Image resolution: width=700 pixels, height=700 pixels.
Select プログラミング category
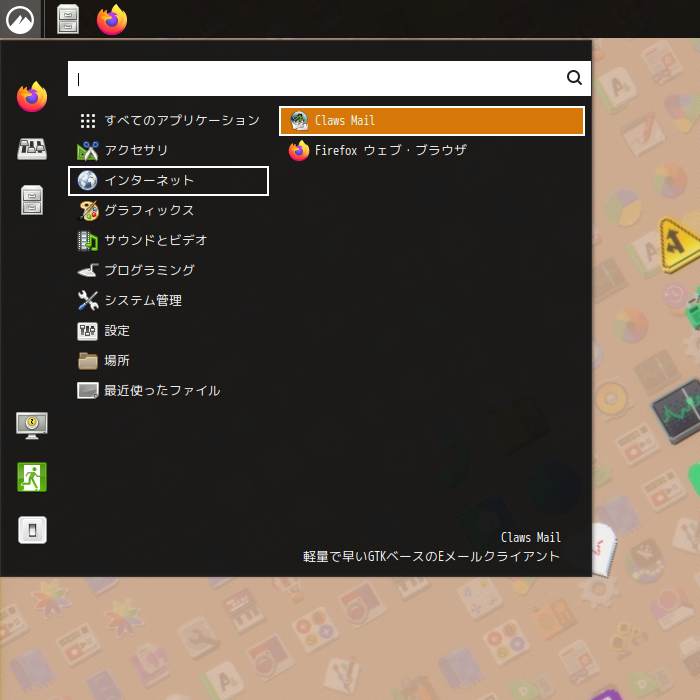168,271
